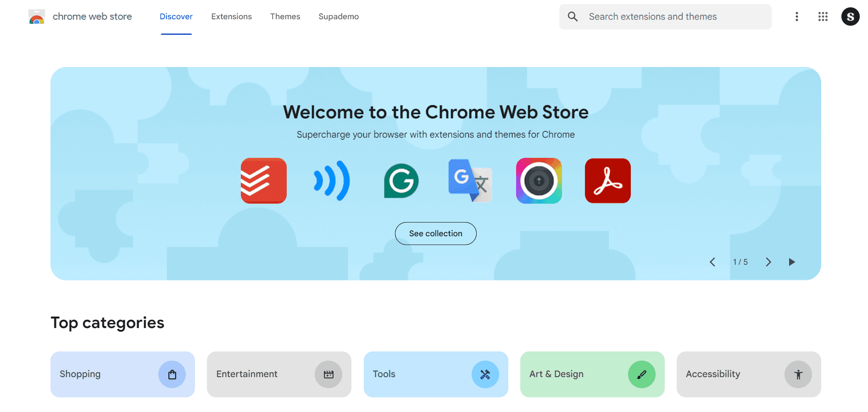Click the Top categories heading

click(107, 323)
